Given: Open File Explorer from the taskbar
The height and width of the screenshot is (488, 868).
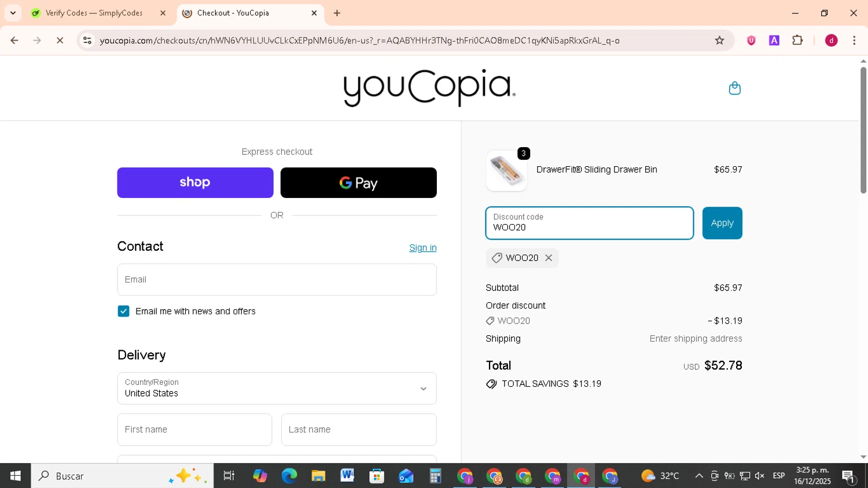Looking at the screenshot, I should pos(318,476).
